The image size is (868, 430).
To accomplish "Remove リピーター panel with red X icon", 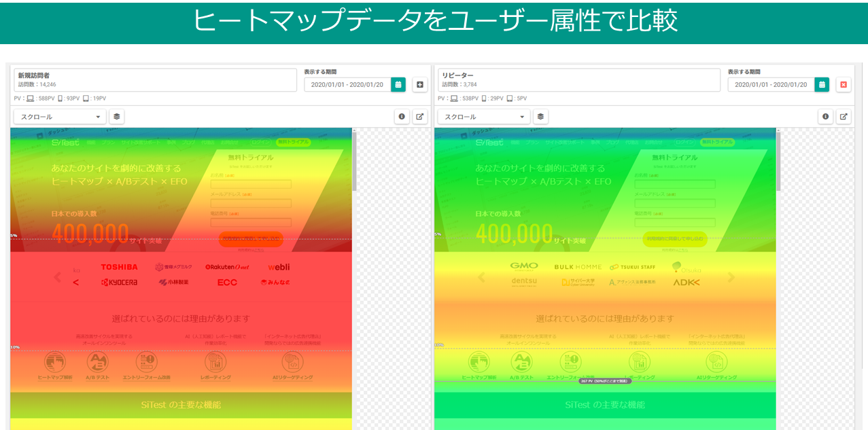I will coord(844,85).
